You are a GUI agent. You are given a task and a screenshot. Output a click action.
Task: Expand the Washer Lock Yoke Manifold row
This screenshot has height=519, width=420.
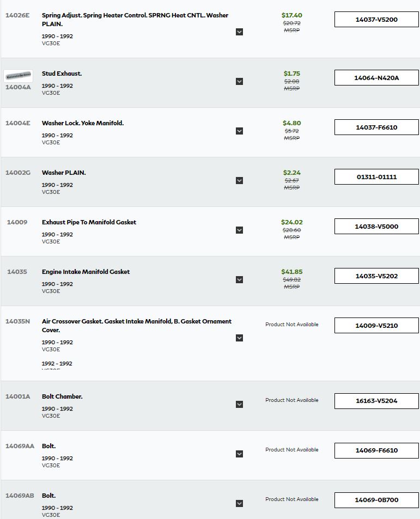pos(239,131)
